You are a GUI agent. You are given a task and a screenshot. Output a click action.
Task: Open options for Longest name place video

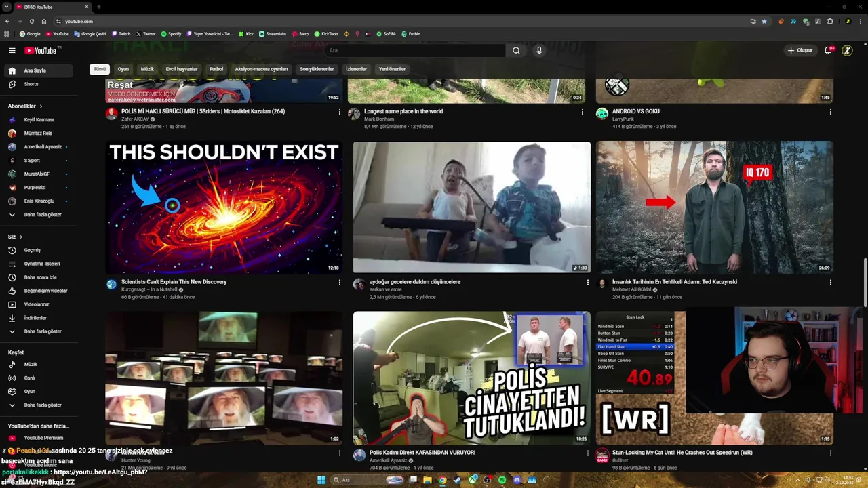(x=582, y=112)
